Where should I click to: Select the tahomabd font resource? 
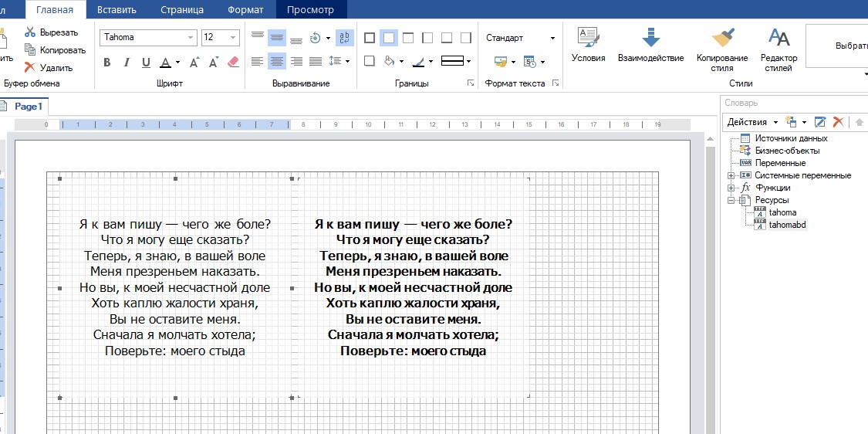click(787, 225)
